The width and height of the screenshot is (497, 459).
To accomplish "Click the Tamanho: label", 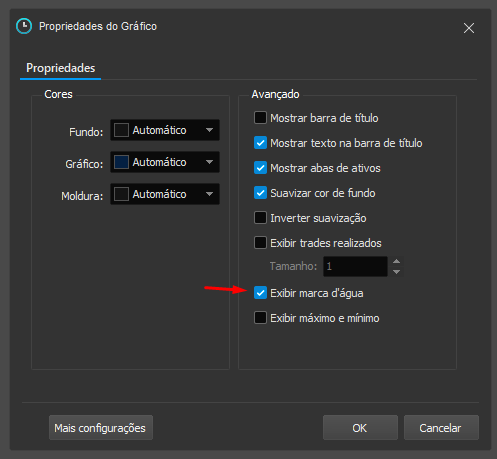I will [293, 266].
